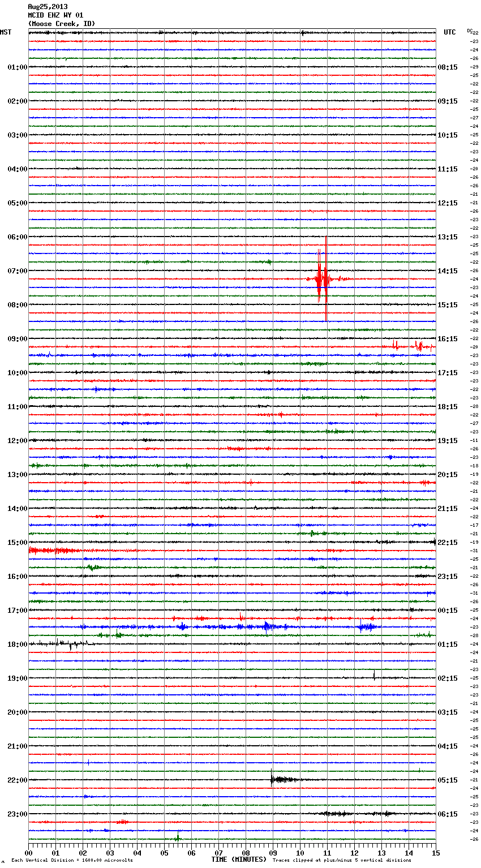Click the station name '(Moose Creek, ID)'
Viewport: 481px width, 868px height.
click(x=62, y=24)
